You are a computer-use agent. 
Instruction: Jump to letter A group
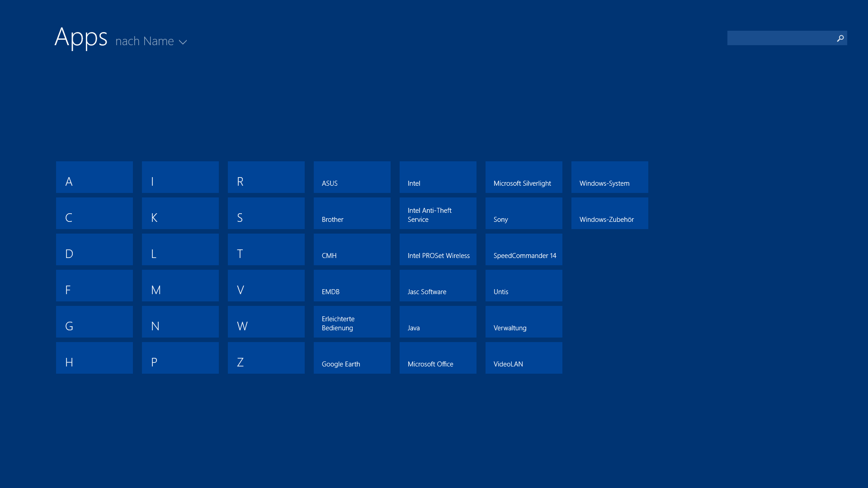click(x=94, y=177)
